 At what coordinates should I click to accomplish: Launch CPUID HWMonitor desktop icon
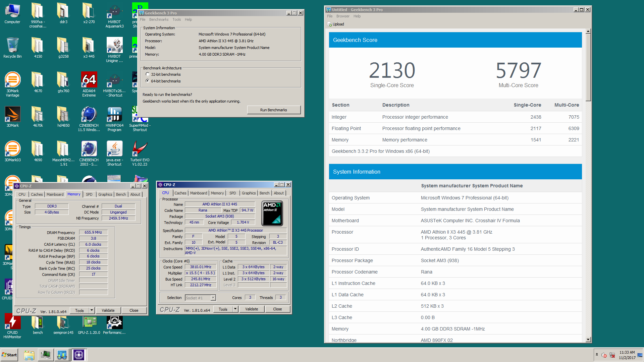pyautogui.click(x=12, y=326)
